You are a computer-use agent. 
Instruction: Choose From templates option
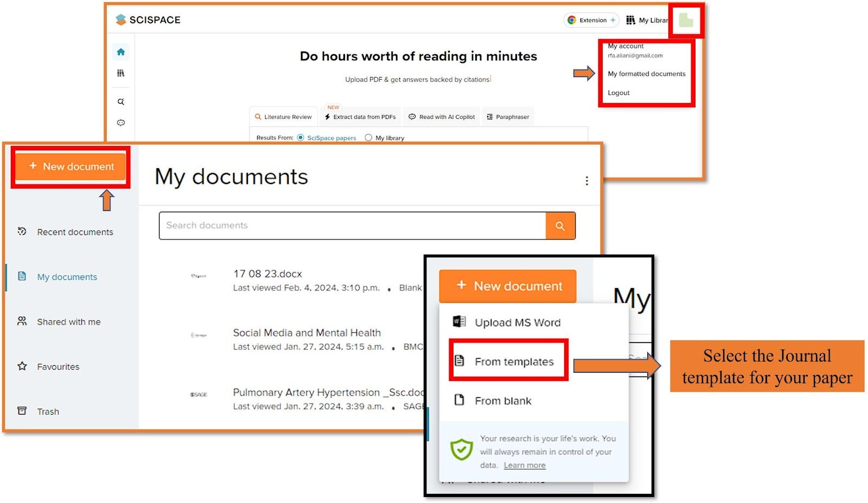click(514, 362)
